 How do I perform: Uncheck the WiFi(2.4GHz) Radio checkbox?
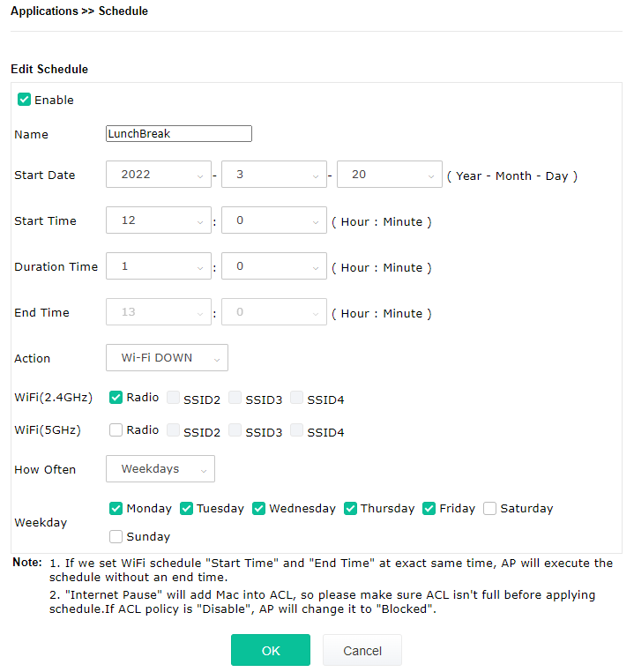click(116, 397)
